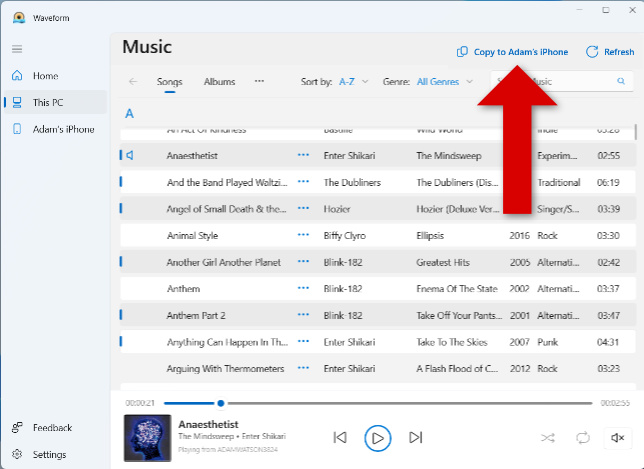Viewport: 644px width, 469px height.
Task: Open the hamburger navigation menu
Action: pyautogui.click(x=17, y=49)
